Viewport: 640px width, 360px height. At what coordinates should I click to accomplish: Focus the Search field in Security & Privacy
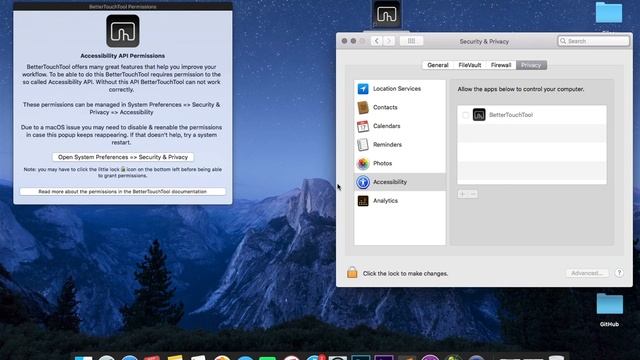coord(593,41)
